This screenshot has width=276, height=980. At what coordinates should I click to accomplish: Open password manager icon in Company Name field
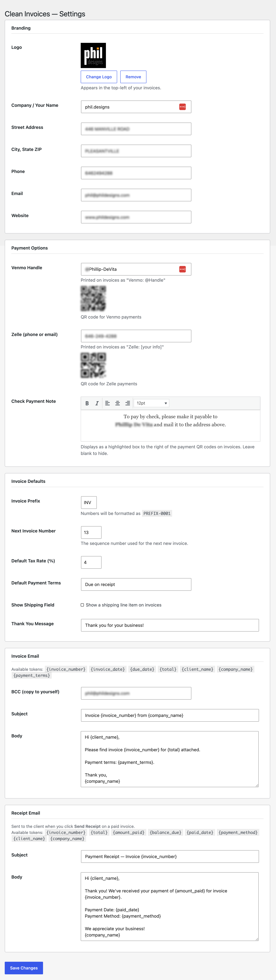pyautogui.click(x=182, y=107)
